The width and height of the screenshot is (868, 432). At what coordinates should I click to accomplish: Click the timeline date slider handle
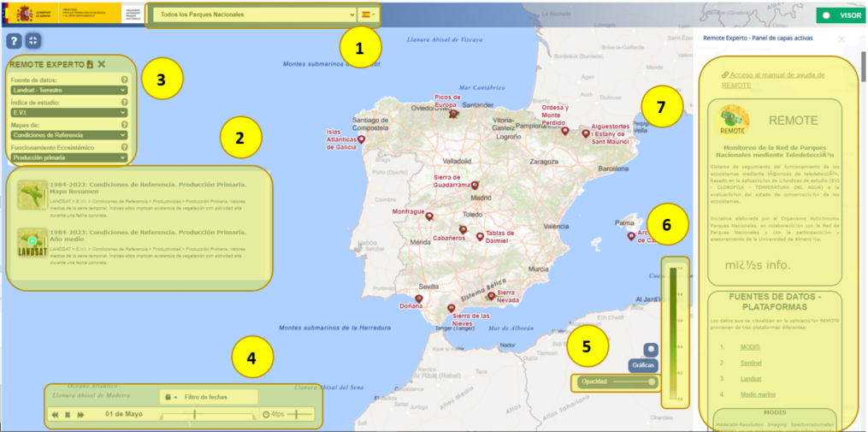click(x=195, y=414)
